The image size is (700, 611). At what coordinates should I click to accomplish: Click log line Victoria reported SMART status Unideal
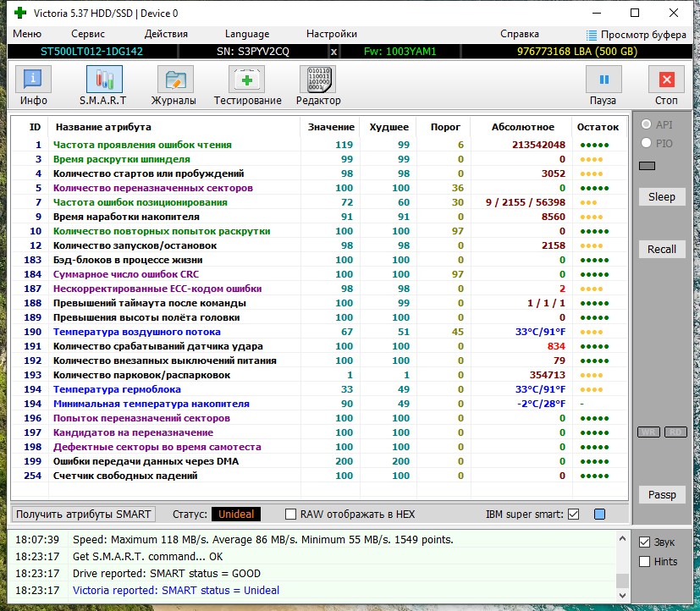tap(176, 590)
